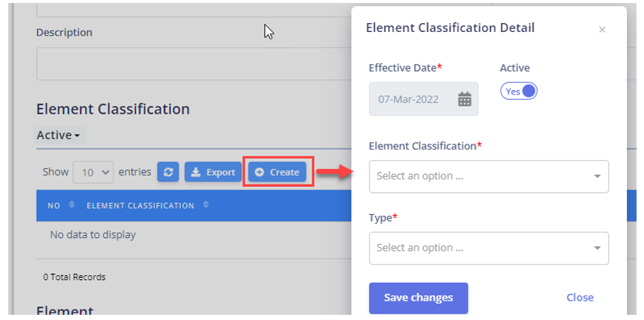Open the Type select dropdown
Screen dimensions: 644x320
(x=489, y=248)
